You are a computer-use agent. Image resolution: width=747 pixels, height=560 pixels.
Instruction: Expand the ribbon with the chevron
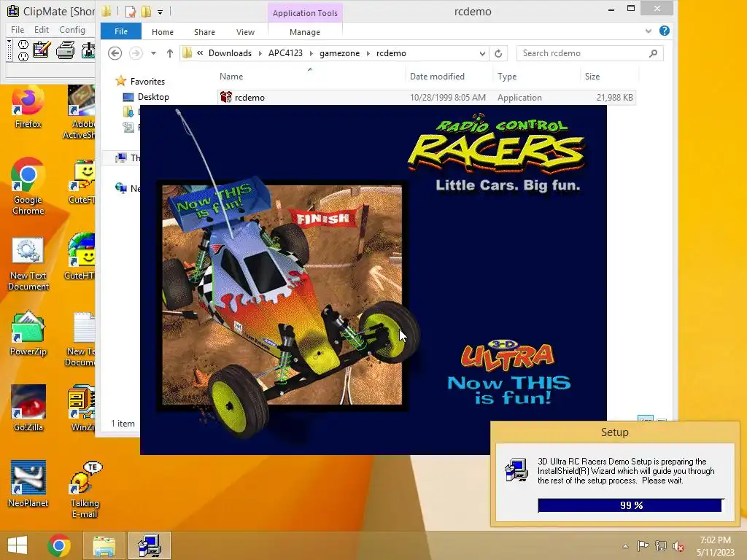[x=649, y=31]
